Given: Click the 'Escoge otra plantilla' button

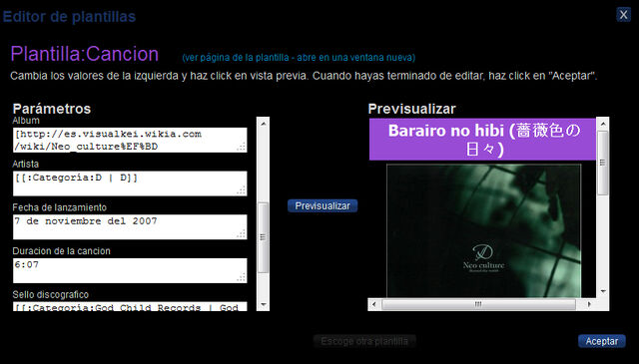Looking at the screenshot, I should coord(364,341).
